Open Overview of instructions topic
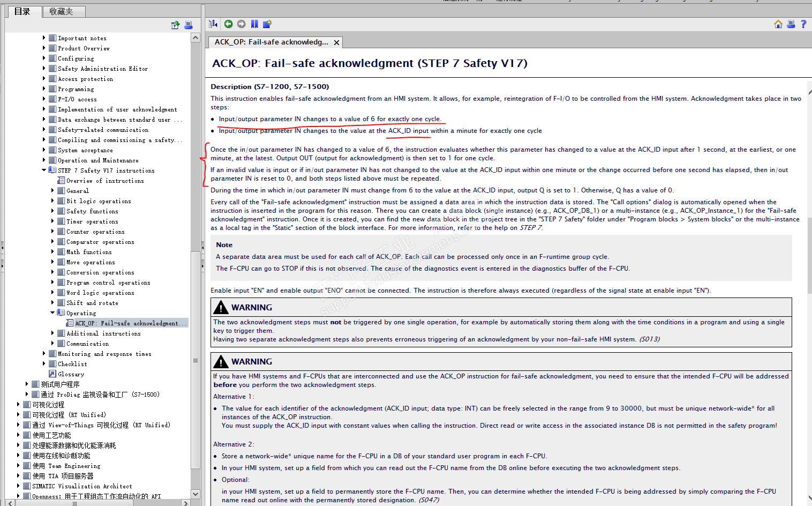This screenshot has height=506, width=812. click(x=105, y=181)
